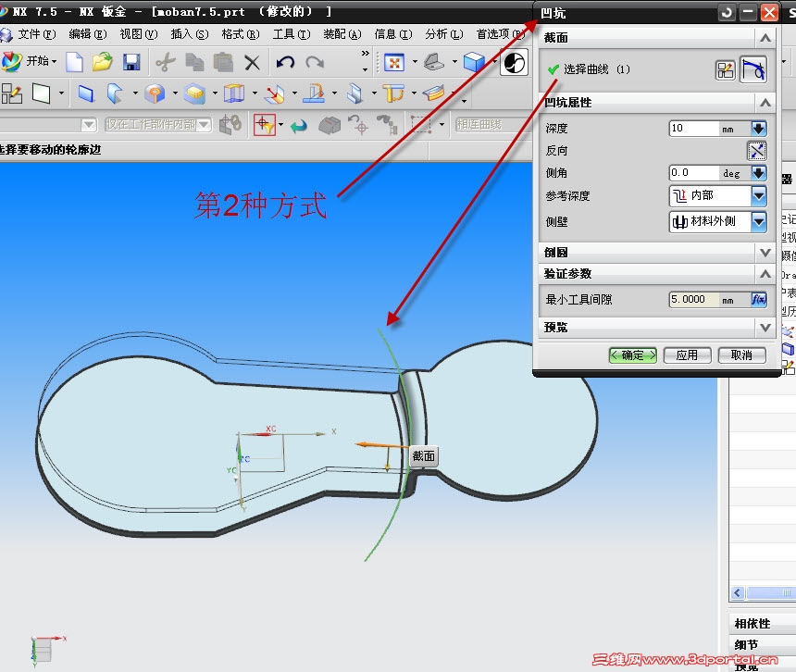Click the side angle value field

coord(694,173)
